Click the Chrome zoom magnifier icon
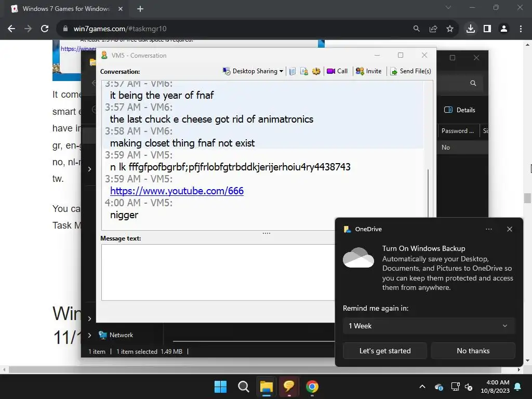532x399 pixels. point(416,29)
